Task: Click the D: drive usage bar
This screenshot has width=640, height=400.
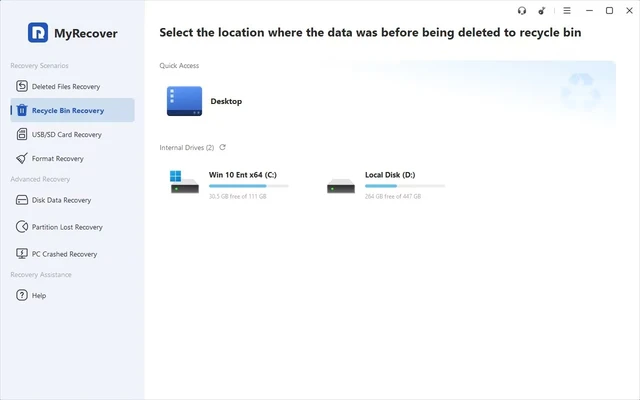Action: 405,186
